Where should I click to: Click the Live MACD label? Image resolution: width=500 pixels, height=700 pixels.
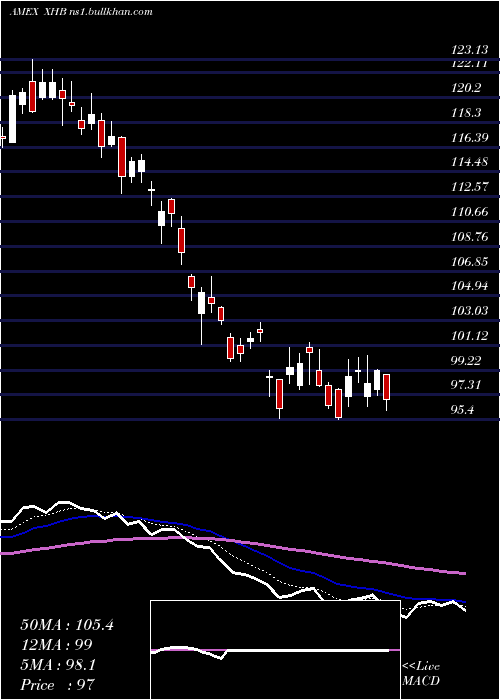pos(421,673)
